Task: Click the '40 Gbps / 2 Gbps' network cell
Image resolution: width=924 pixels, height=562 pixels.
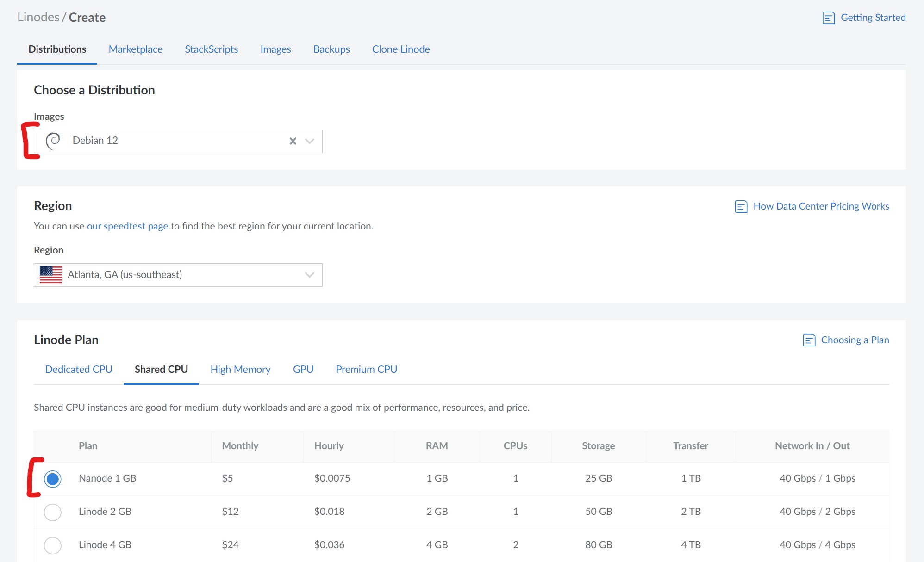Action: (x=818, y=512)
